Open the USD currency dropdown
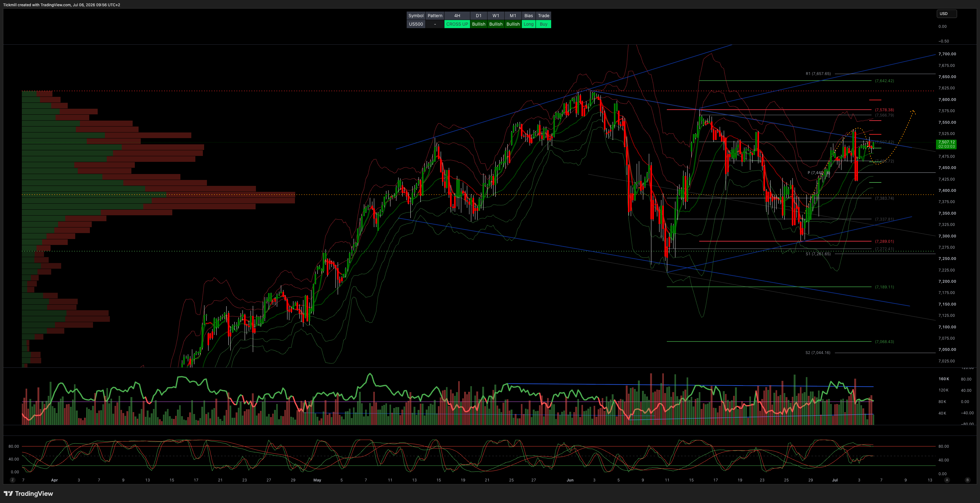 tap(946, 14)
